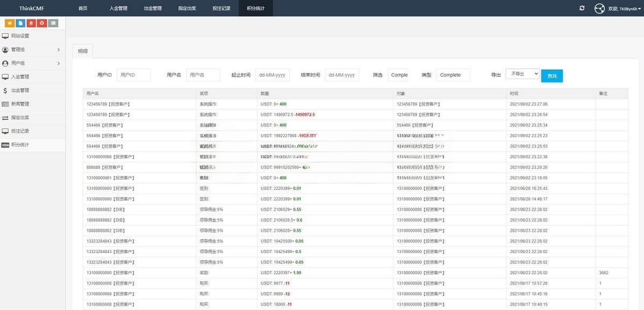Click the orange home shortcut icon
Screen dimensions: 644x310
coord(10,23)
